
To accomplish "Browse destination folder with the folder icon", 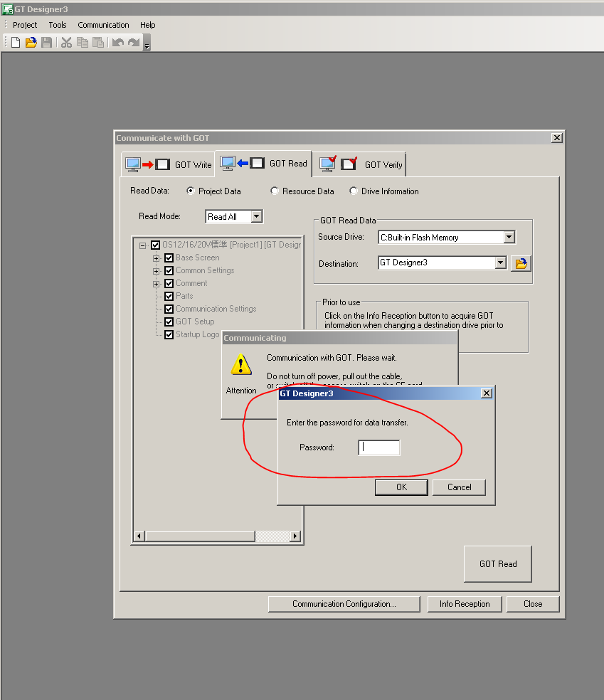I will point(521,263).
